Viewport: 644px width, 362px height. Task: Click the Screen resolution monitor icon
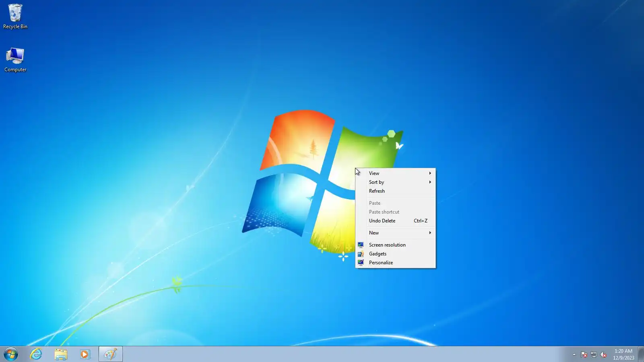tap(361, 245)
